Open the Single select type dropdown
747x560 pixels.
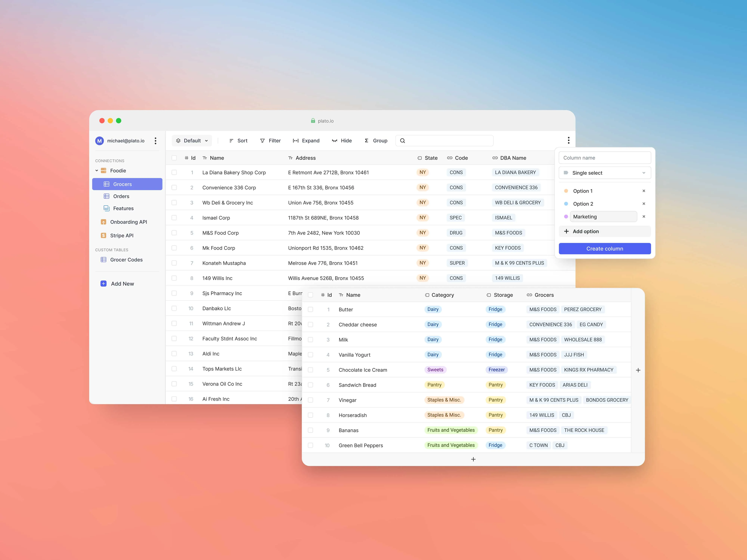tap(605, 173)
